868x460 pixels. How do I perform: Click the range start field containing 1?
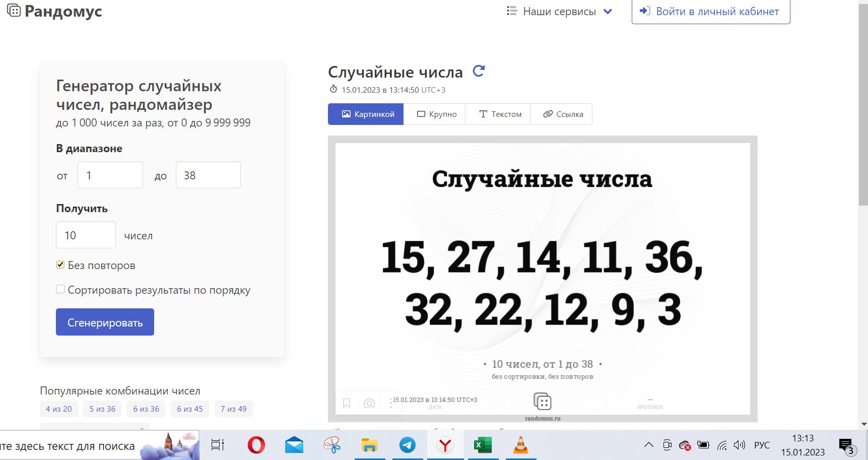[110, 175]
